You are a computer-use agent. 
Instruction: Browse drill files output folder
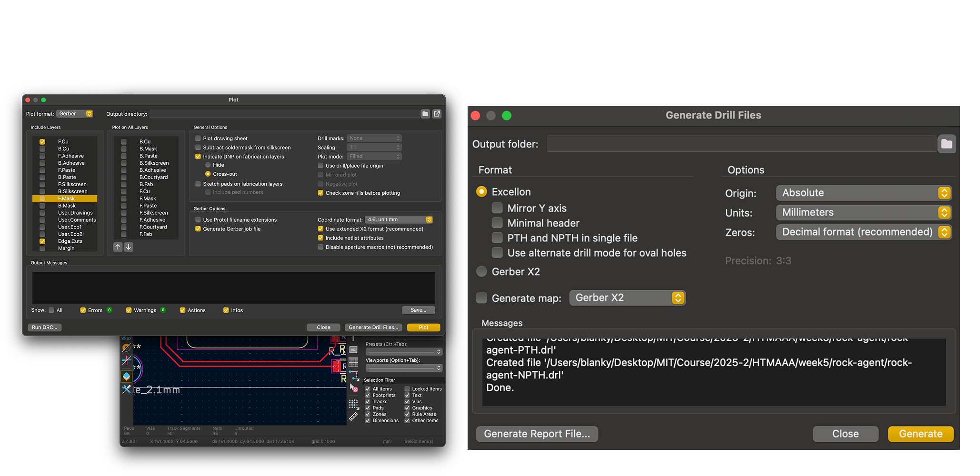point(946,144)
